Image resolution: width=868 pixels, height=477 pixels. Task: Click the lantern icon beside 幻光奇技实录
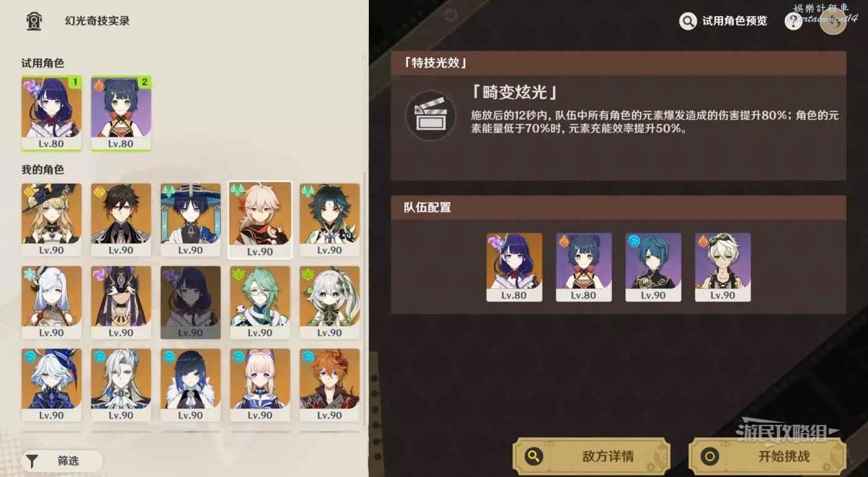click(34, 21)
